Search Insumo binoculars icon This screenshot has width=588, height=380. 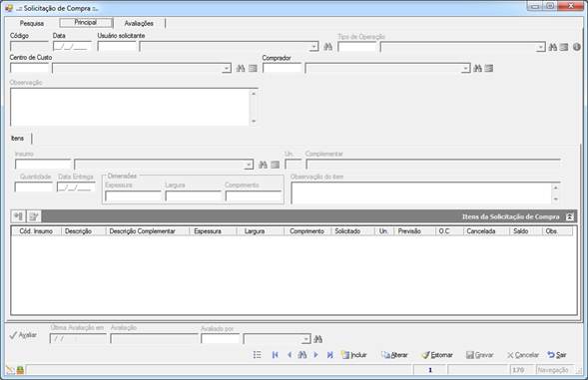point(264,165)
